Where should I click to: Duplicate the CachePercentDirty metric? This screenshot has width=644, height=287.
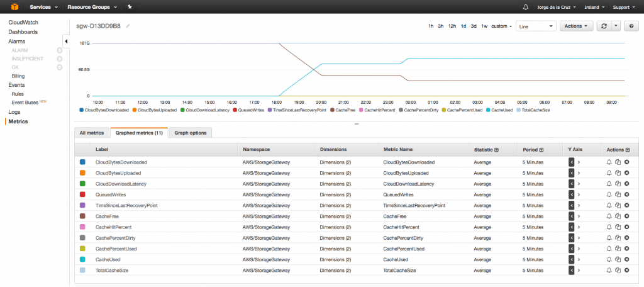click(618, 238)
